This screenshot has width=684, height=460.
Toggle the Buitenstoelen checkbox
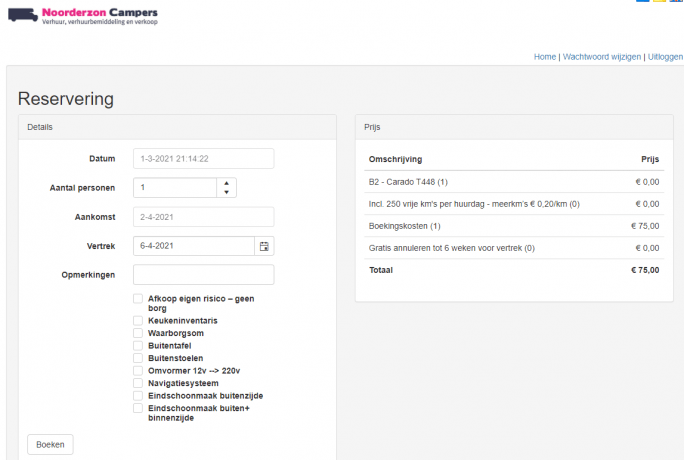[x=138, y=358]
